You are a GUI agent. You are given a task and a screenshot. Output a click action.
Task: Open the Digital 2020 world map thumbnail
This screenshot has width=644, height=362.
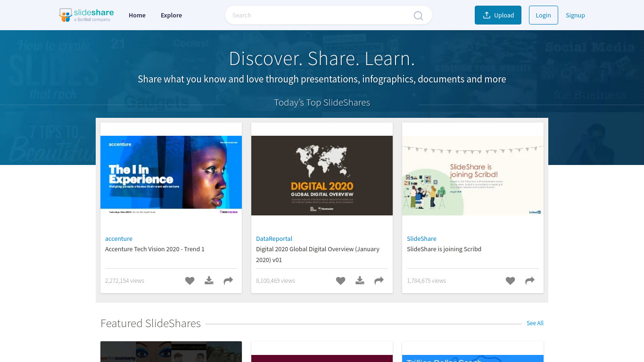coord(322,175)
